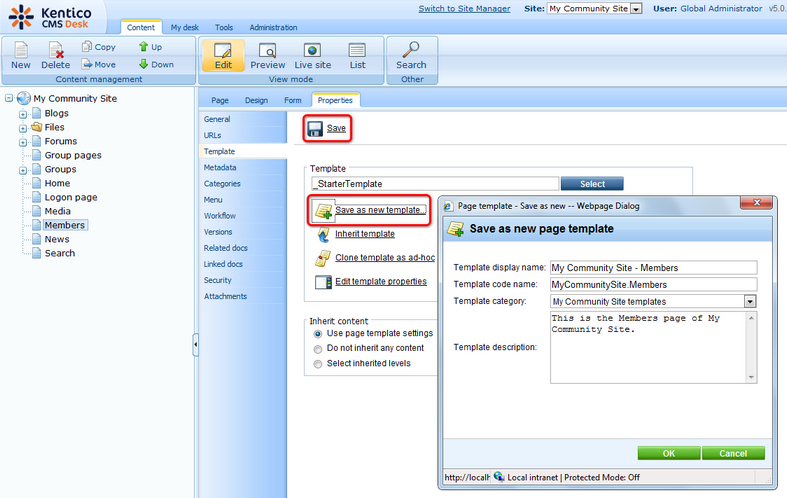This screenshot has height=498, width=787.
Task: Click Switch to Site Manager link
Action: (464, 9)
